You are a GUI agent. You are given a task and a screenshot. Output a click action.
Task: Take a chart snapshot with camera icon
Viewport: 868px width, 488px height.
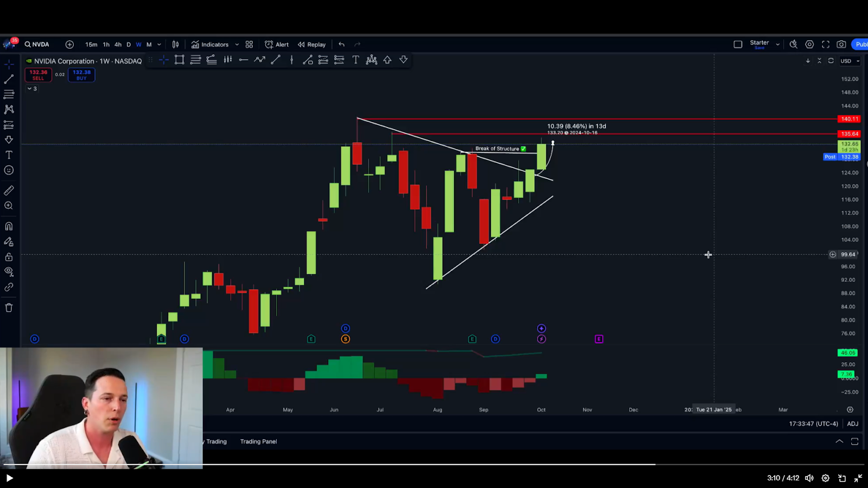(x=841, y=44)
